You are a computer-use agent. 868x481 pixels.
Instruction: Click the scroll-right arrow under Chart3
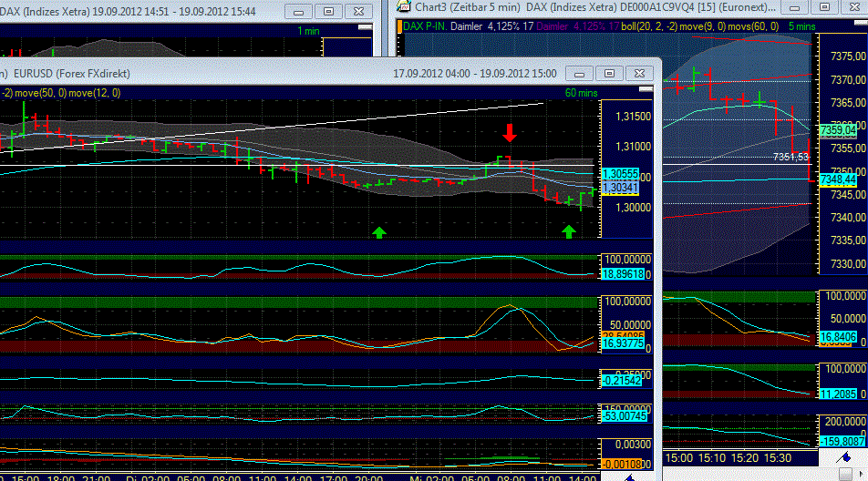click(862, 474)
